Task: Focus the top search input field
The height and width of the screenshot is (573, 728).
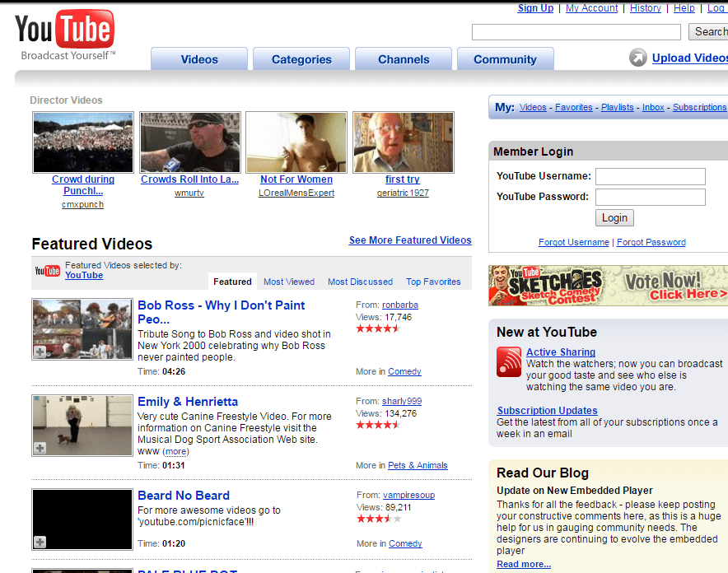Action: [576, 32]
